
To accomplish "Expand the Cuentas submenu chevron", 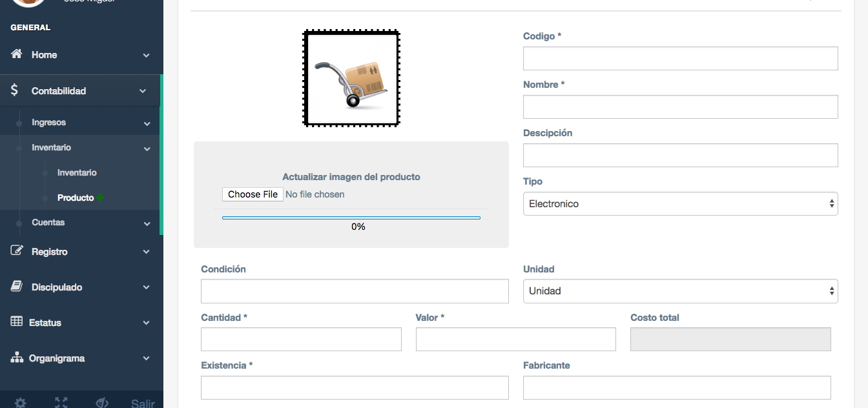I will 147,223.
